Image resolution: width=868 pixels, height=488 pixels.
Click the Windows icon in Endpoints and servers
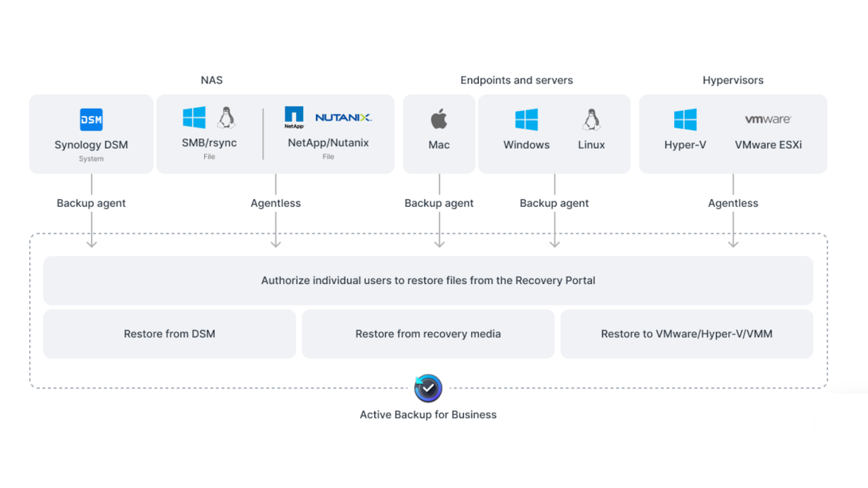tap(526, 118)
